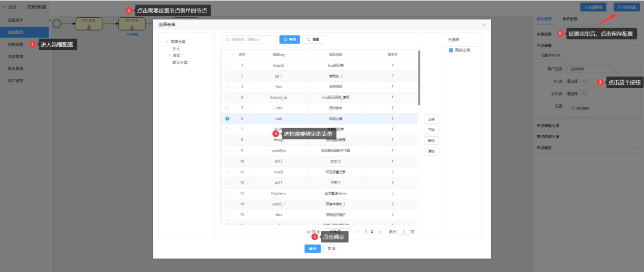Select radio for row cssz
This screenshot has width=644, height=272.
227,108
